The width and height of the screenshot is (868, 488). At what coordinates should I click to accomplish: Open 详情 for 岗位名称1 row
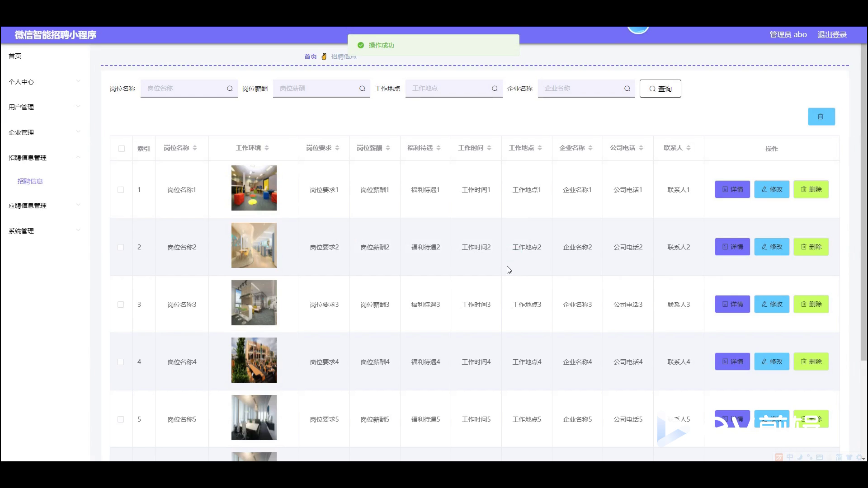pos(732,189)
